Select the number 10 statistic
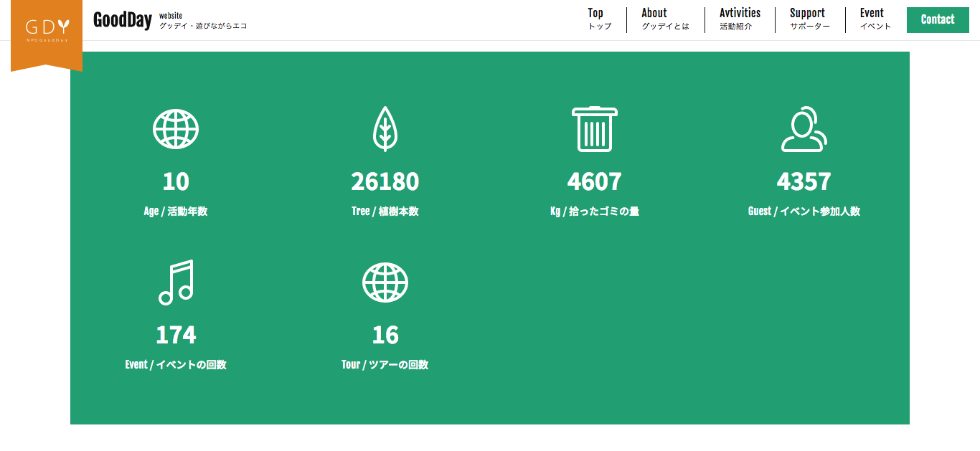980x451 pixels. tap(176, 181)
